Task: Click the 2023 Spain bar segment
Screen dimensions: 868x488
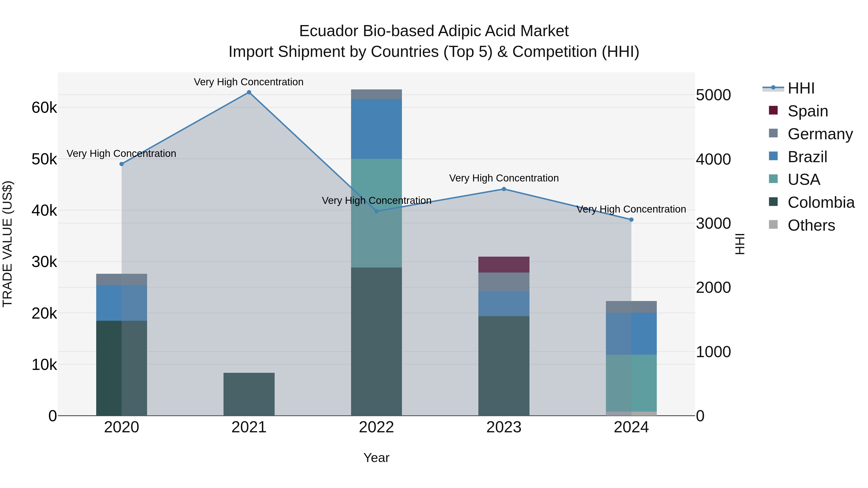Action: coord(504,265)
